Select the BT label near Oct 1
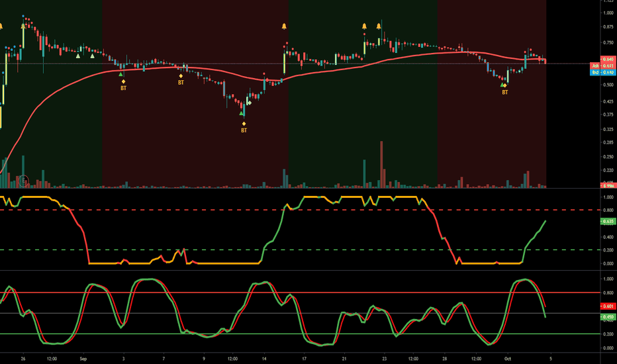Image resolution: width=617 pixels, height=364 pixels. (x=505, y=92)
